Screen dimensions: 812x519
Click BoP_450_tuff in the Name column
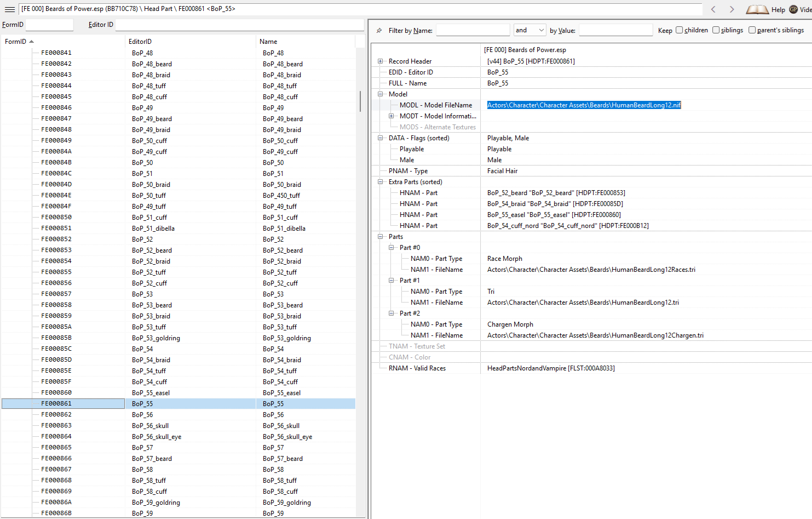coord(281,195)
